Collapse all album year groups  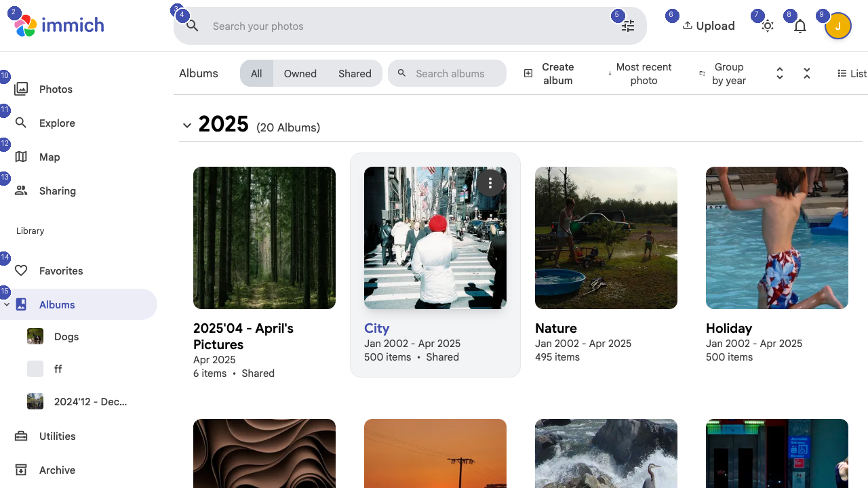(x=806, y=73)
